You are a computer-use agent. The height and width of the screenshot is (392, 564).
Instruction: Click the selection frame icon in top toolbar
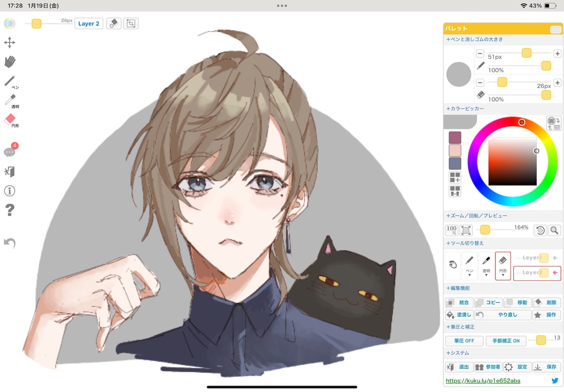(131, 24)
